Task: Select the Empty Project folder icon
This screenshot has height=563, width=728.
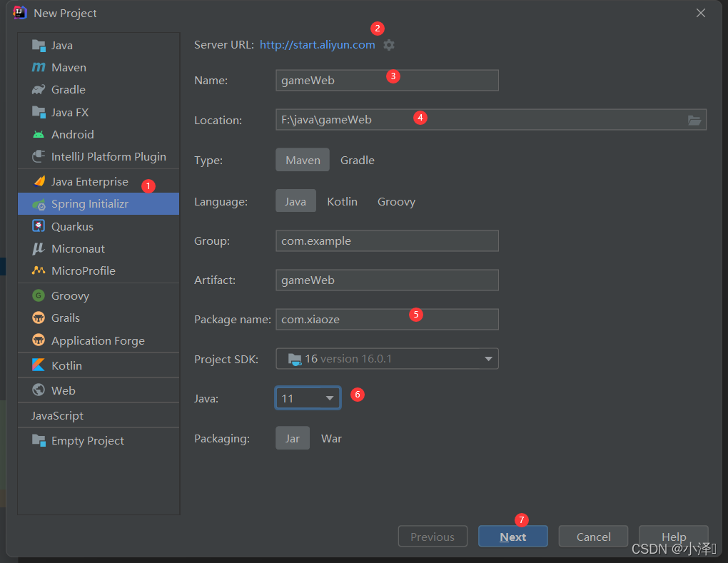Action: pos(39,440)
